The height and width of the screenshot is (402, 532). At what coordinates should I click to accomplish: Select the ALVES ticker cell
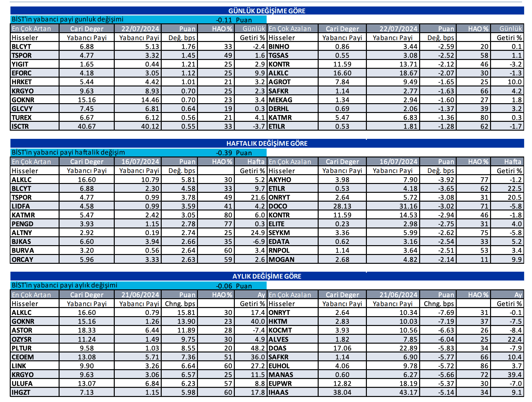(279, 340)
